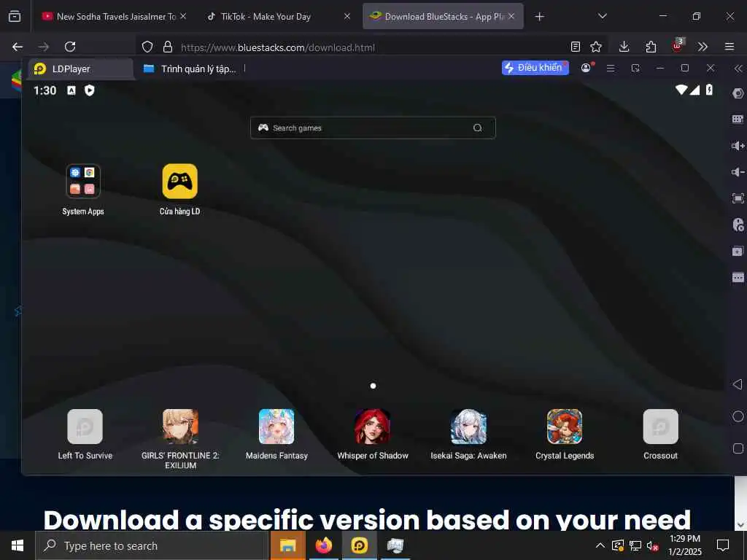The image size is (747, 560).
Task: Open LDPlayer account profile icon
Action: tap(586, 68)
